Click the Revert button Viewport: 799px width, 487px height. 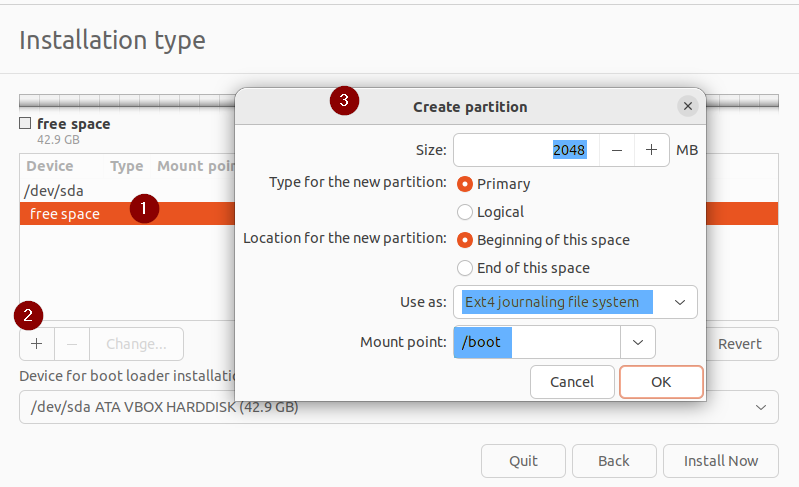(739, 343)
